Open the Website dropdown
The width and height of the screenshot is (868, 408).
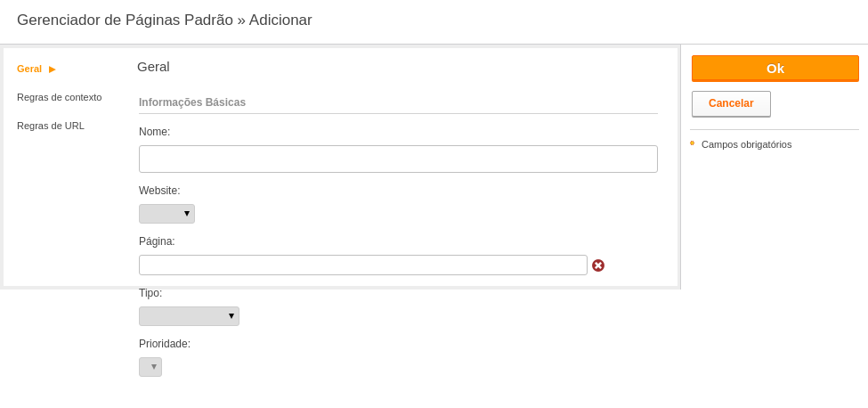tap(166, 214)
